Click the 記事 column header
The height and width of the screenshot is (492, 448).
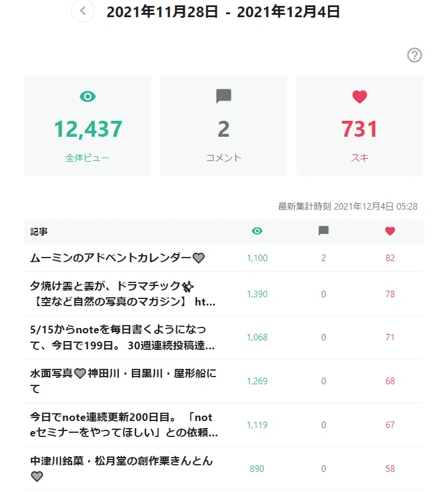[x=39, y=231]
